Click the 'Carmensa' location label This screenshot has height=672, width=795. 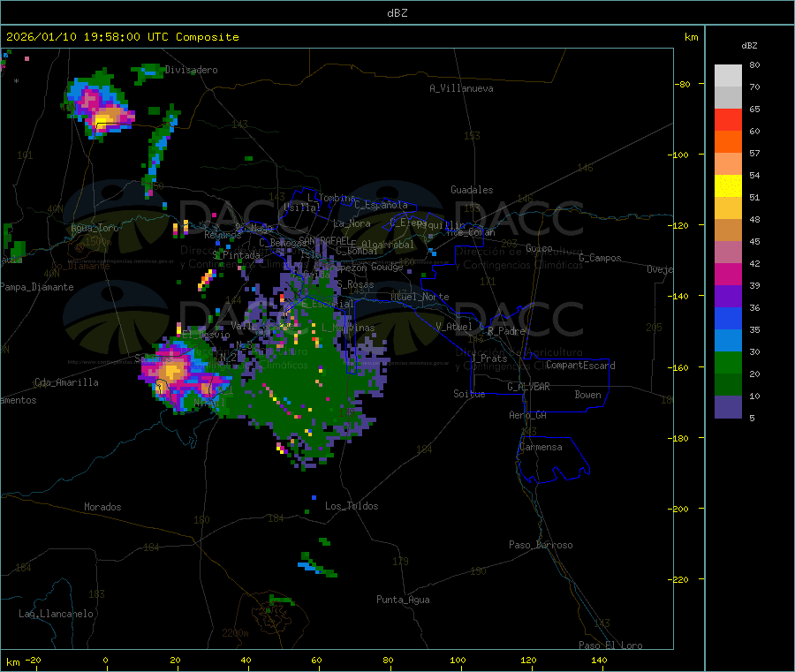click(x=541, y=447)
